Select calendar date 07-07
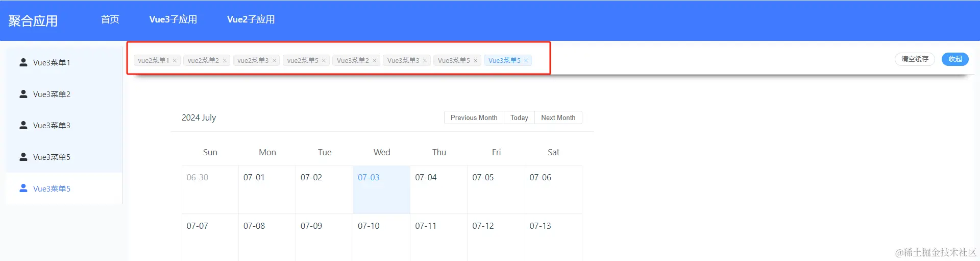The image size is (980, 261). click(210, 238)
